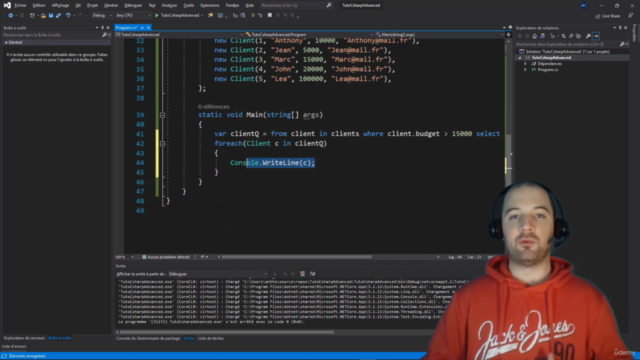640x360 pixels.
Task: Switch to the Liste des tâches tab
Action: (211, 338)
